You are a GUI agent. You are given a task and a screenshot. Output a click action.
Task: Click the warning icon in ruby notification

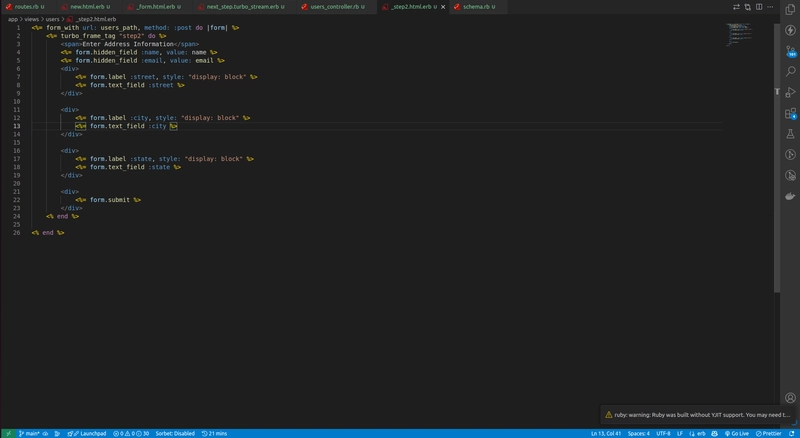pos(609,415)
